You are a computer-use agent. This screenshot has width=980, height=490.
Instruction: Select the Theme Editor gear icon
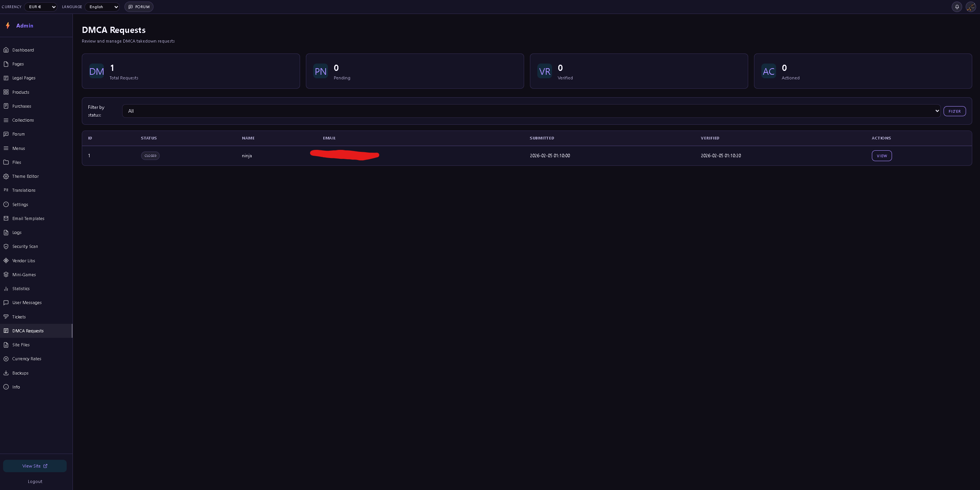pyautogui.click(x=6, y=176)
